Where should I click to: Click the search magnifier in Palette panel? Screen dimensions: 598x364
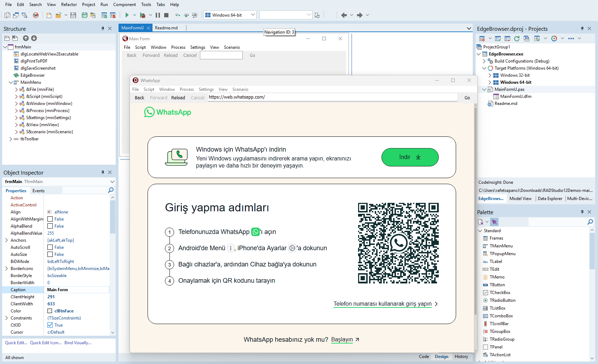tap(590, 222)
